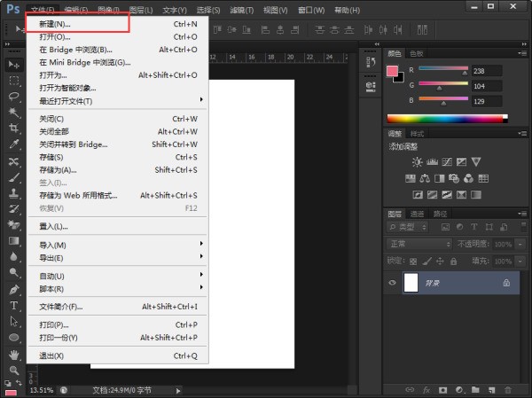Screen dimensions: 532x398
Task: Add Channel Mixer adjustment icon
Action: [x=468, y=178]
